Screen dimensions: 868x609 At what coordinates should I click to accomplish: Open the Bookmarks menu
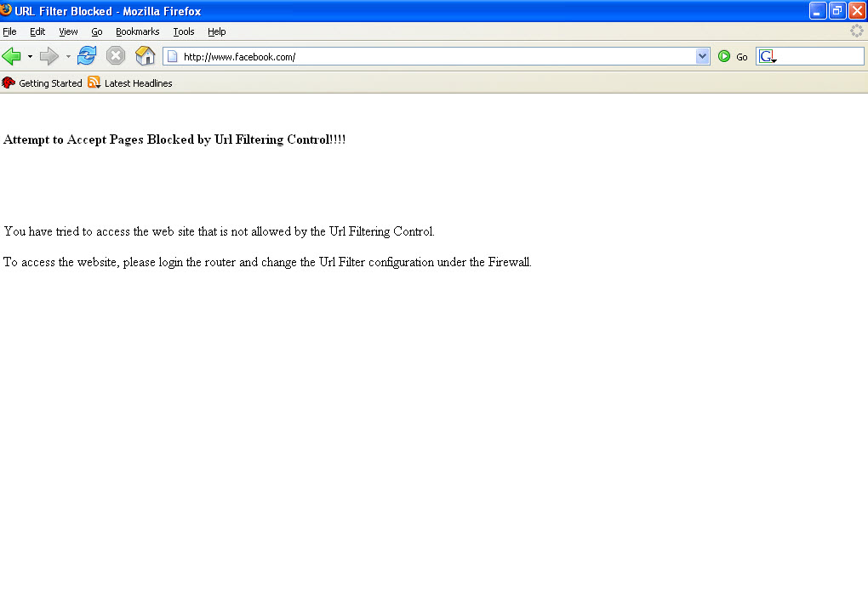point(137,31)
